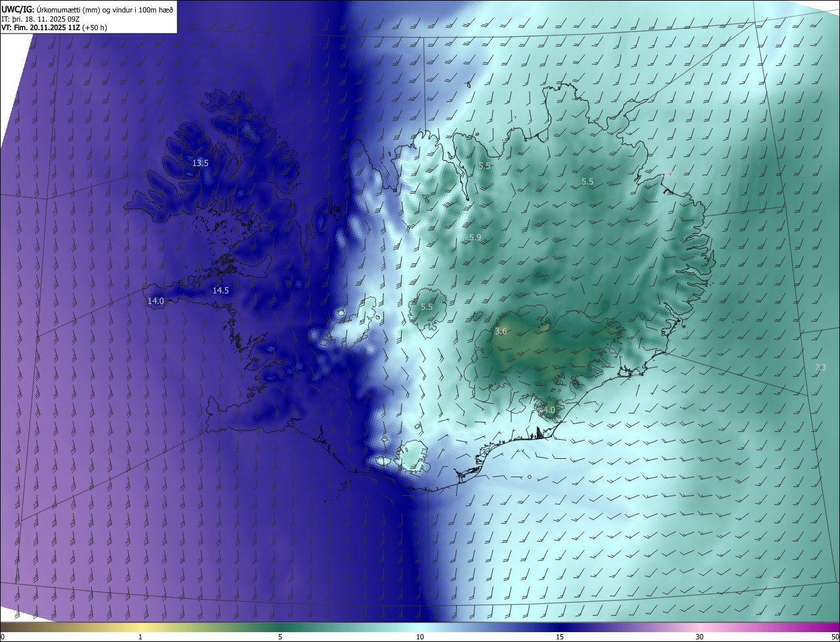
Task: Click the colorbar tick label 50
Action: (x=835, y=637)
